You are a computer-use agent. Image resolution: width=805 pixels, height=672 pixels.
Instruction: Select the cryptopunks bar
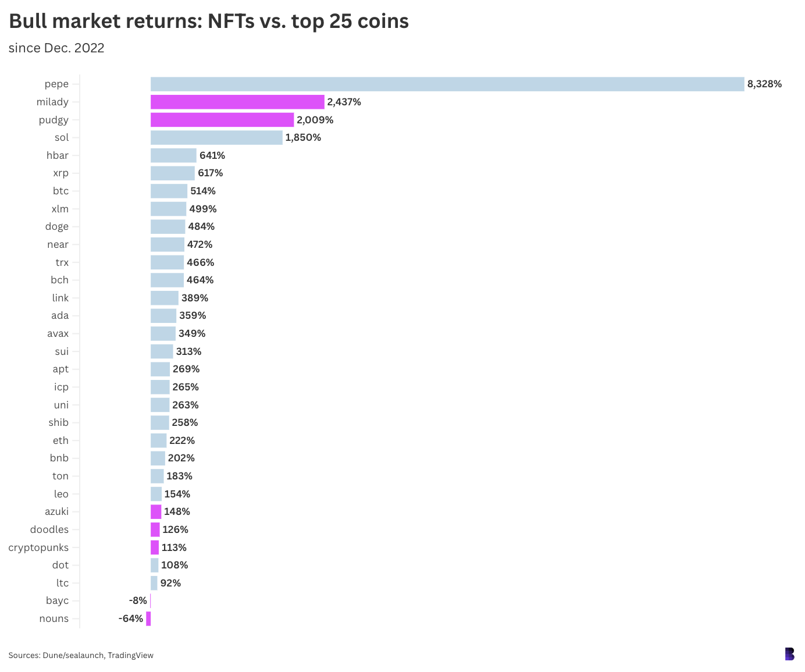[x=155, y=547]
